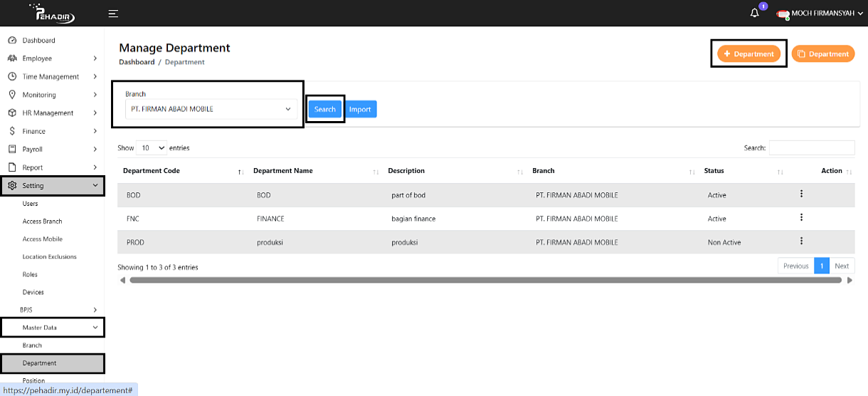Select the Branch dropdown PT. FIRMAN ABADI MOBILE
Image resolution: width=868 pixels, height=396 pixels.
tap(211, 109)
